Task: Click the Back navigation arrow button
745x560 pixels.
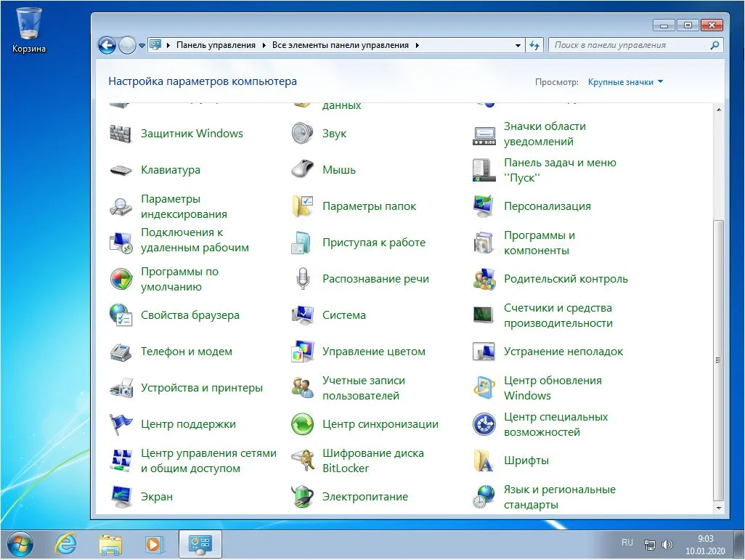Action: click(107, 45)
